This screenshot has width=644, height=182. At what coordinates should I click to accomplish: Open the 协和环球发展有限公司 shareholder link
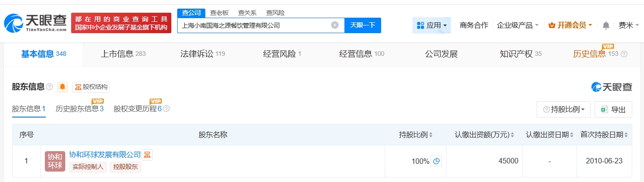click(x=105, y=155)
